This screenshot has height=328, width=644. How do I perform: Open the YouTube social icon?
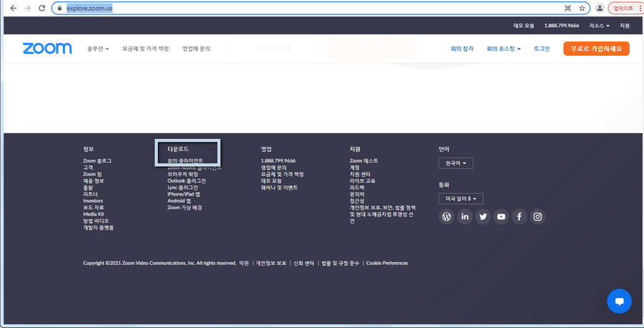coord(501,216)
